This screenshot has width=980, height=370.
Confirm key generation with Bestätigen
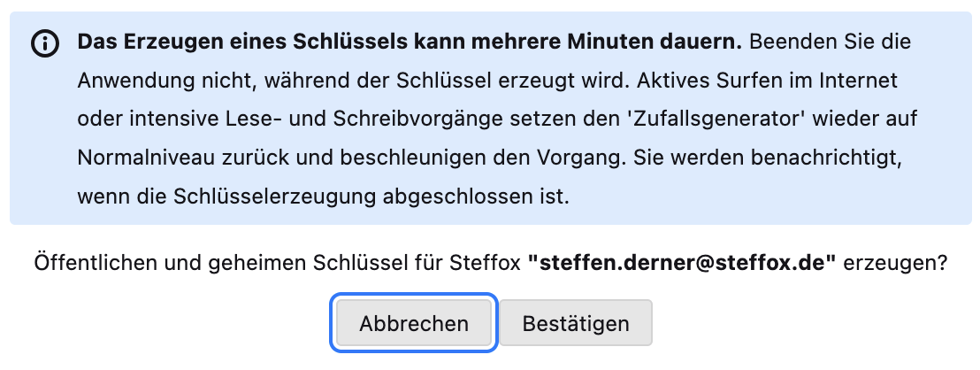[x=576, y=323]
